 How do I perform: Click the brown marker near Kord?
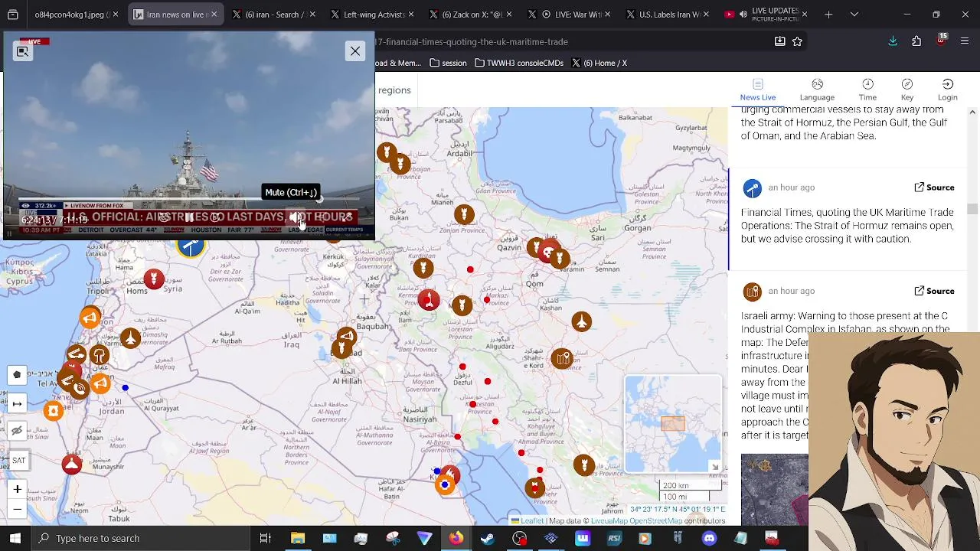[x=562, y=358]
